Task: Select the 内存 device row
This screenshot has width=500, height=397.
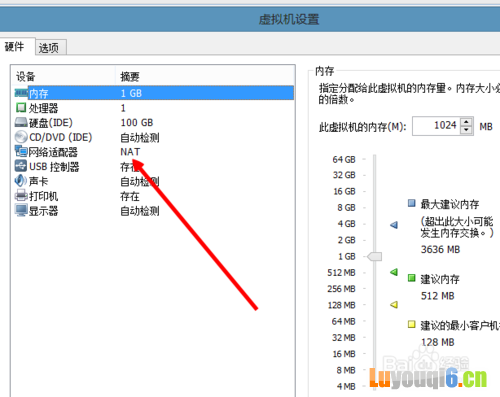Action: [x=153, y=93]
